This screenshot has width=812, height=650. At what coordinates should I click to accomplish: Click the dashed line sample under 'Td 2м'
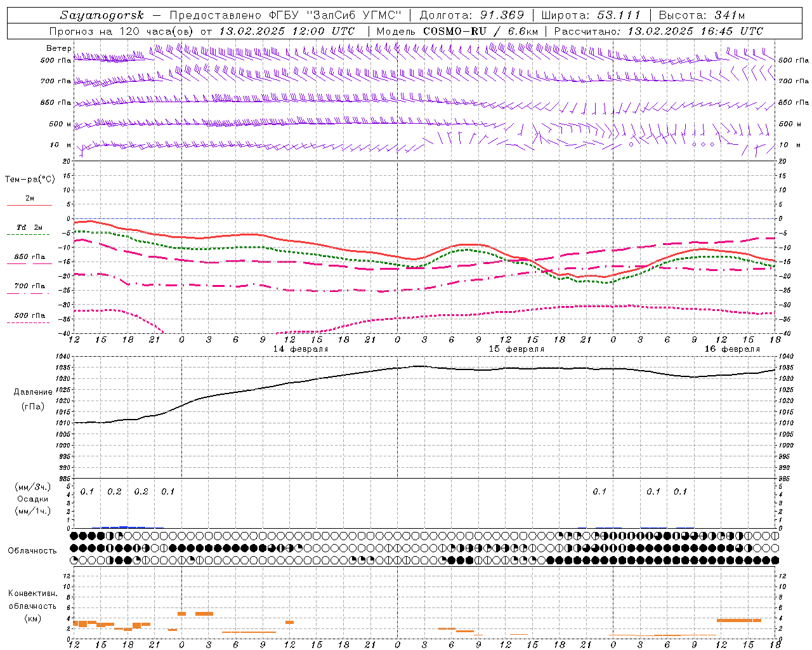[x=28, y=235]
